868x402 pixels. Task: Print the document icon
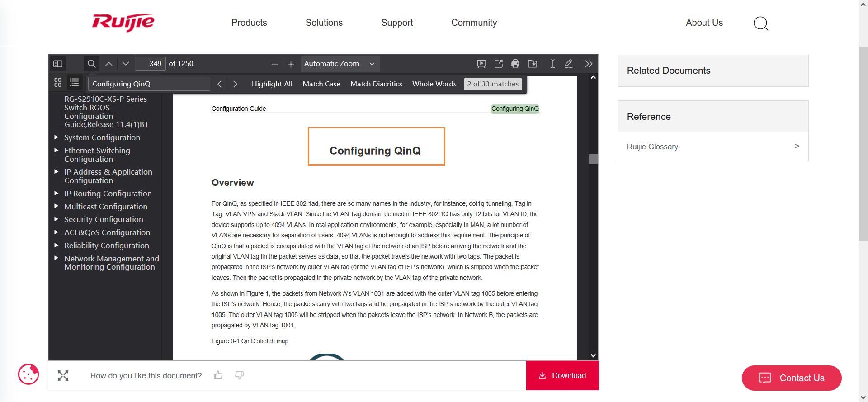coord(515,64)
